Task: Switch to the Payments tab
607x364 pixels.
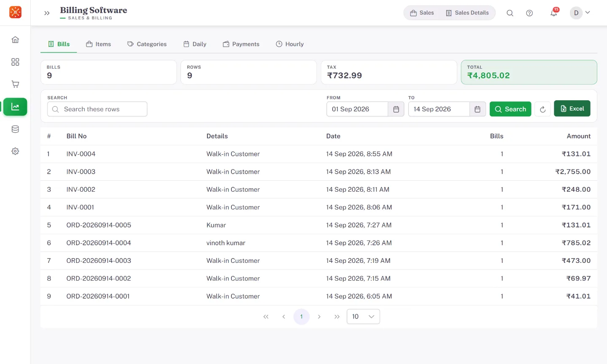Action: click(x=241, y=44)
